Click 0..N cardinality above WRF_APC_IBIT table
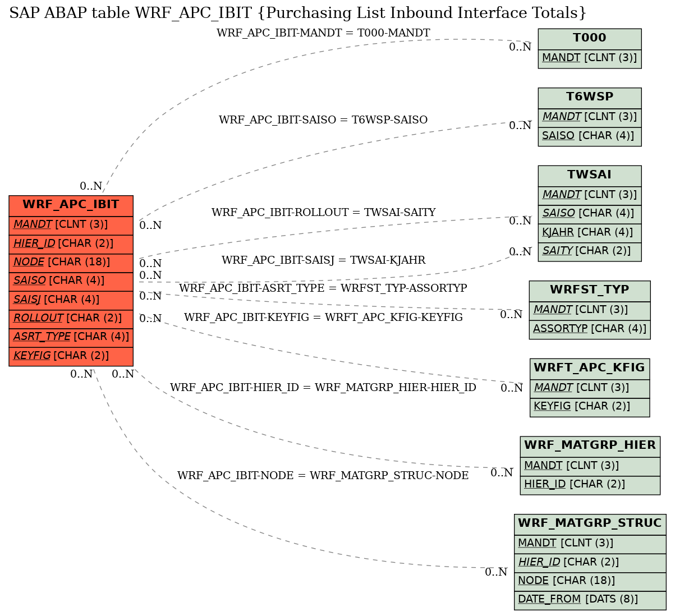This screenshot has width=675, height=616. tap(91, 186)
